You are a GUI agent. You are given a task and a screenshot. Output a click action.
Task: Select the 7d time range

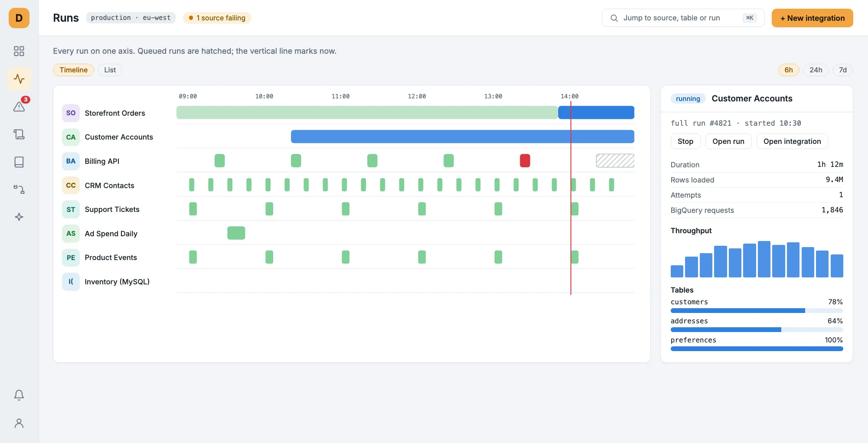pos(843,70)
